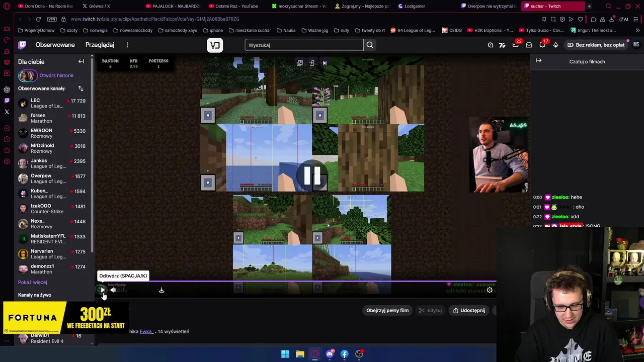Collapse the Dla ciebie sidebar
644x362 pixels.
81,61
